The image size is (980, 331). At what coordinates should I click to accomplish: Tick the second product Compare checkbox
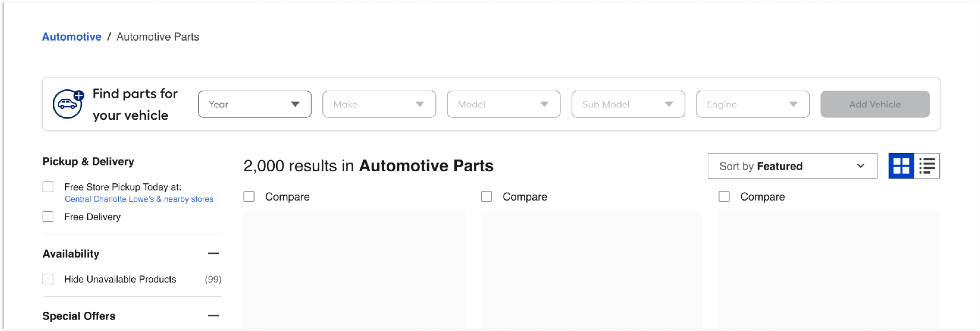pyautogui.click(x=486, y=196)
